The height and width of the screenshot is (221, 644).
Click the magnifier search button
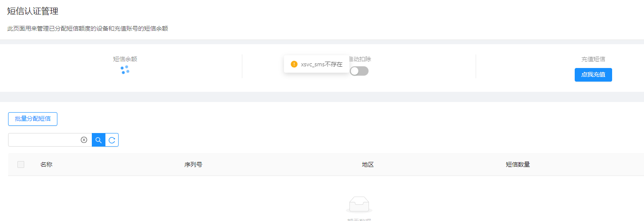(99, 140)
